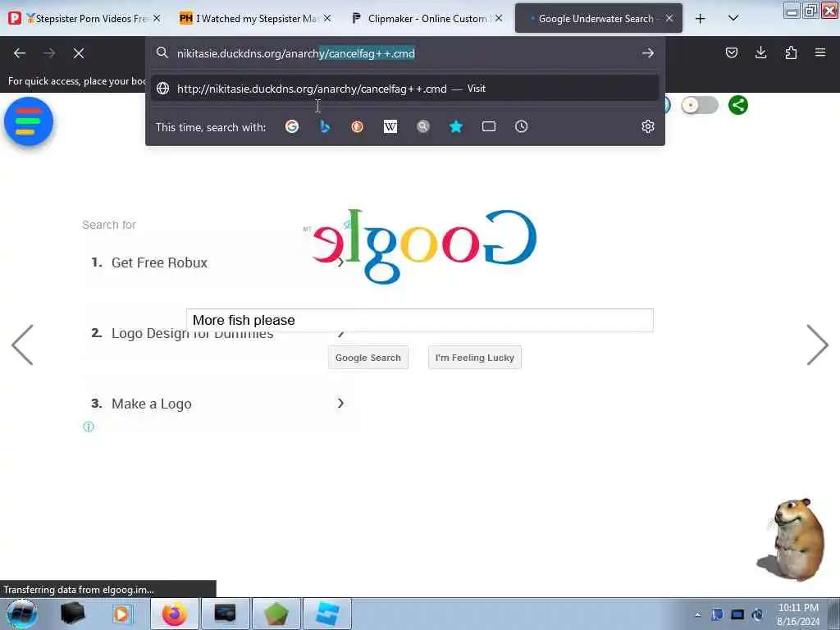Open Firefox from the taskbar

[175, 614]
